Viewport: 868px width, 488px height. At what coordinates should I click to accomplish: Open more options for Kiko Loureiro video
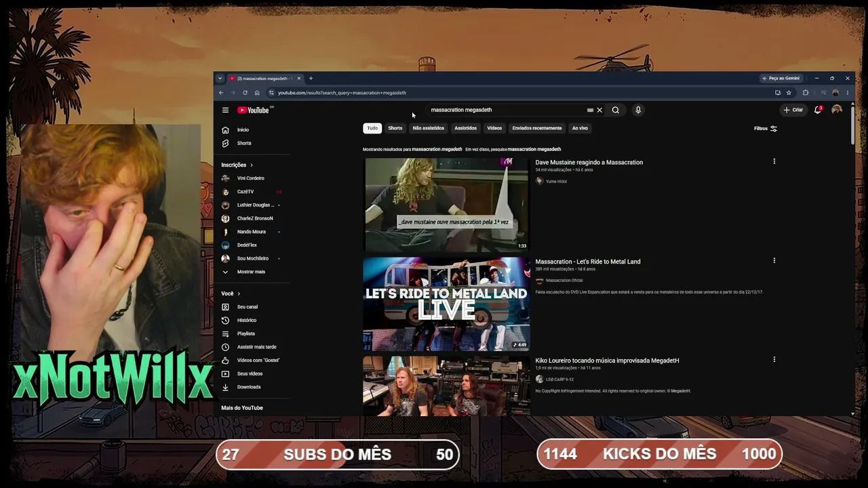(774, 359)
